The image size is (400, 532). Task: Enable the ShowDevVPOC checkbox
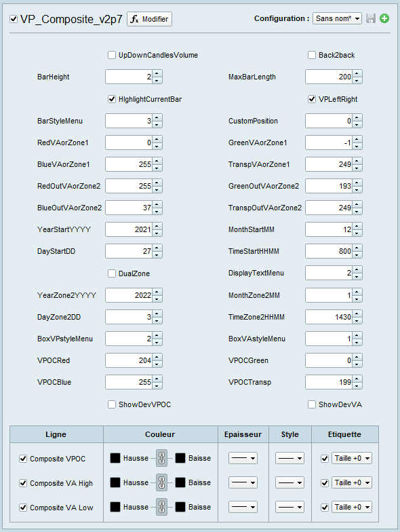point(112,404)
